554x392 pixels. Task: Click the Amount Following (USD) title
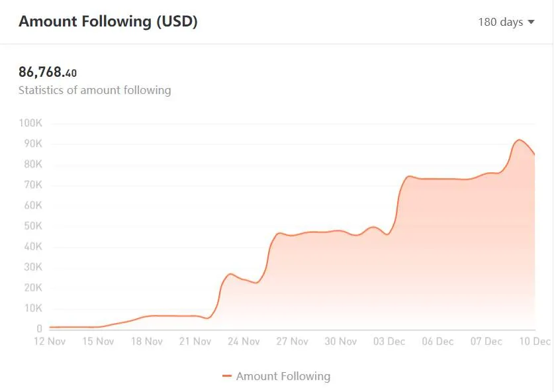tap(108, 21)
